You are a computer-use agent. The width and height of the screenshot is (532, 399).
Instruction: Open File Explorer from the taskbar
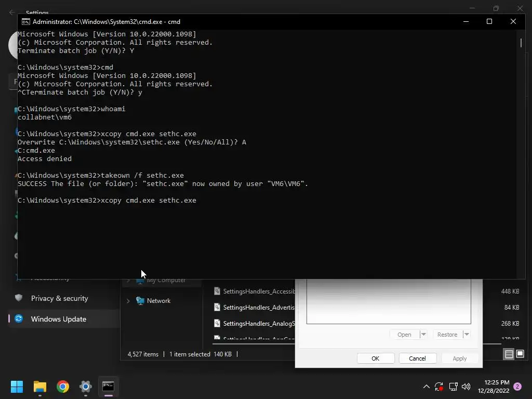[x=39, y=387]
